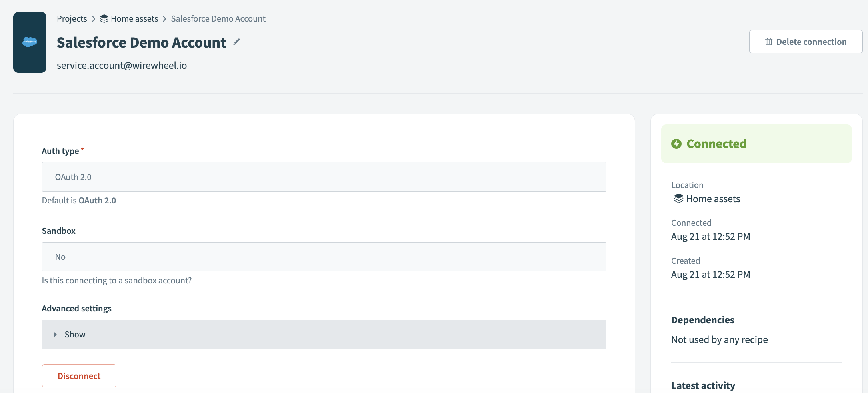Click the Default is OAuth 2.0 hint
The image size is (868, 393).
[x=79, y=201]
